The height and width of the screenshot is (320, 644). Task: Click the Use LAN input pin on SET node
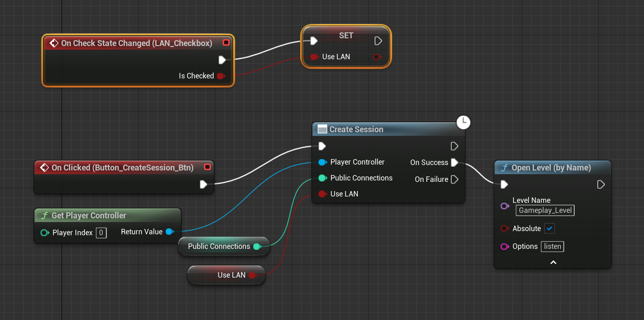tap(314, 57)
